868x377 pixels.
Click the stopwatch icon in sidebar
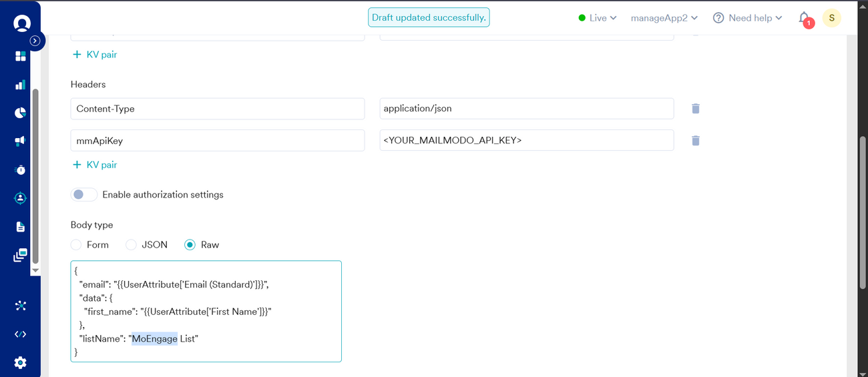20,170
